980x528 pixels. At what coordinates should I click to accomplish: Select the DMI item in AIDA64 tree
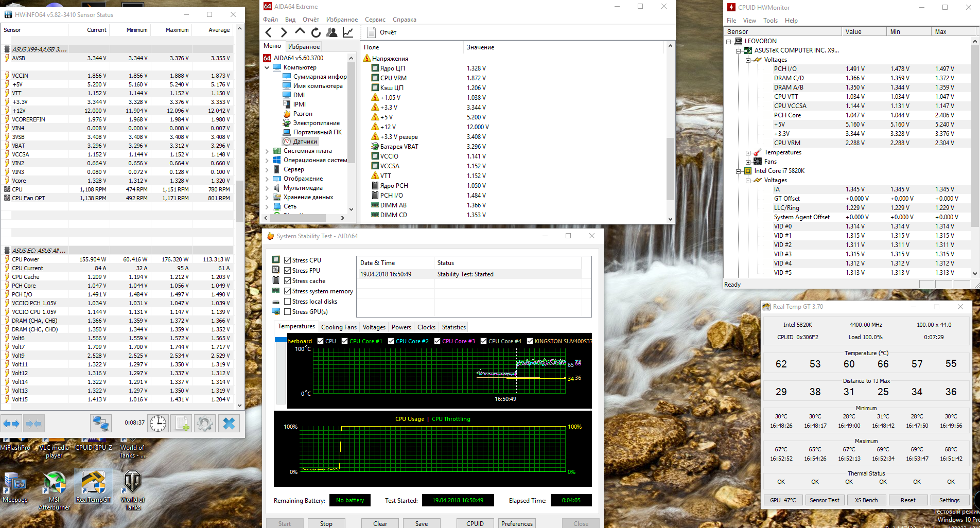point(299,95)
